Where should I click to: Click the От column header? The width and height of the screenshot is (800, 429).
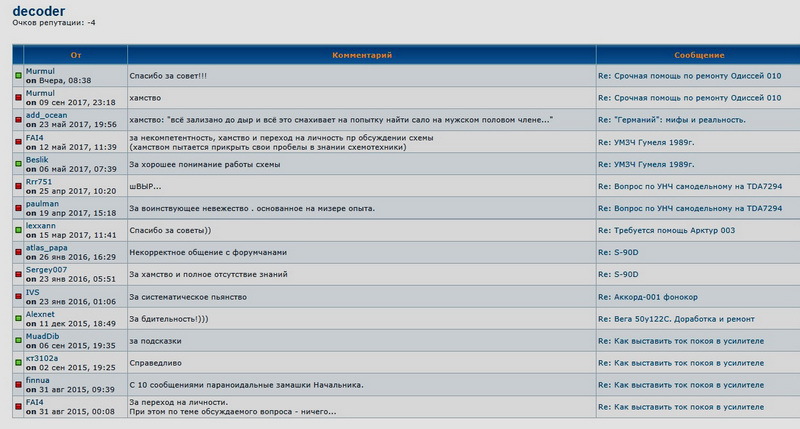76,55
